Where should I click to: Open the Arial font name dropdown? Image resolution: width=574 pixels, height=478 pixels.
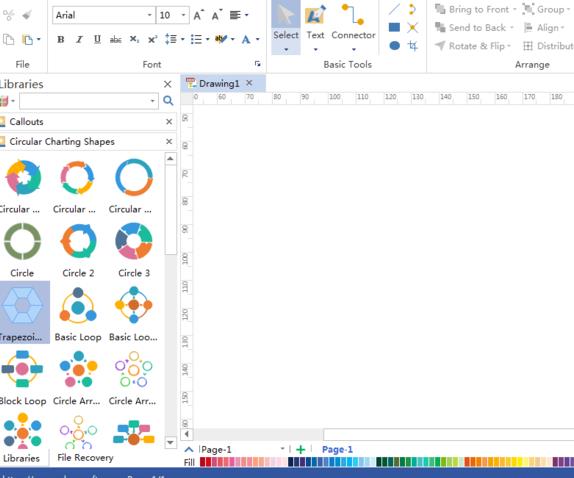tap(149, 15)
